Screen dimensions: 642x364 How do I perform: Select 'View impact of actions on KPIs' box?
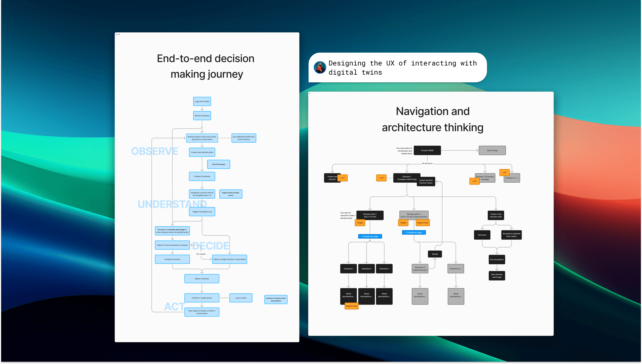(x=202, y=312)
